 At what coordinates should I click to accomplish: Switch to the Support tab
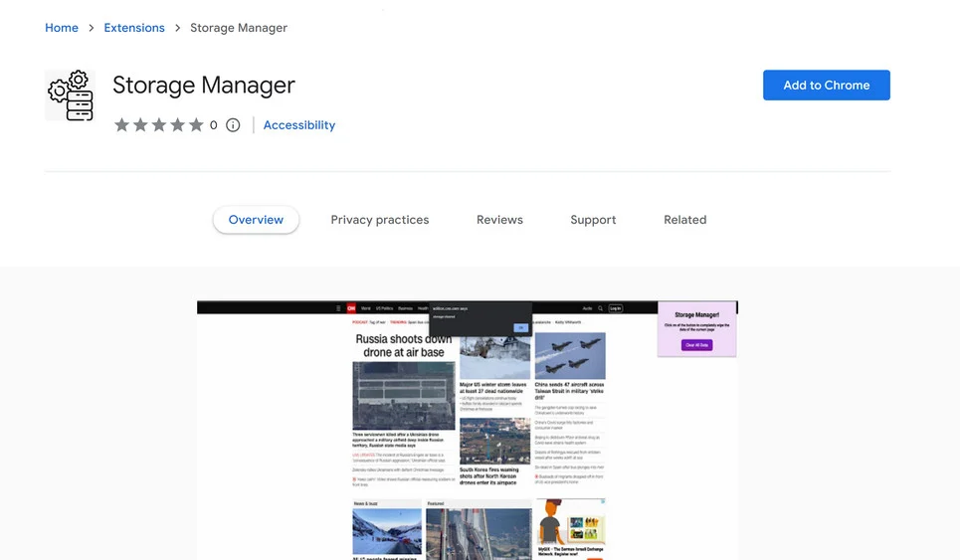coord(593,220)
